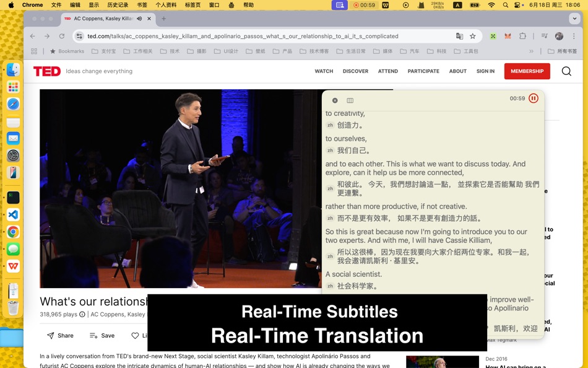The image size is (588, 368).
Task: Click inside the browser address bar
Action: click(x=248, y=37)
